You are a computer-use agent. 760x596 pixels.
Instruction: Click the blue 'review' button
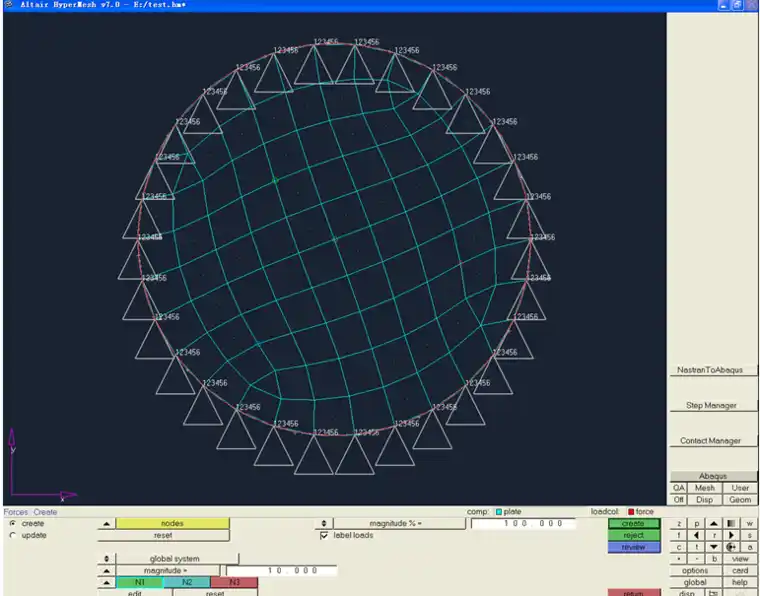[634, 547]
